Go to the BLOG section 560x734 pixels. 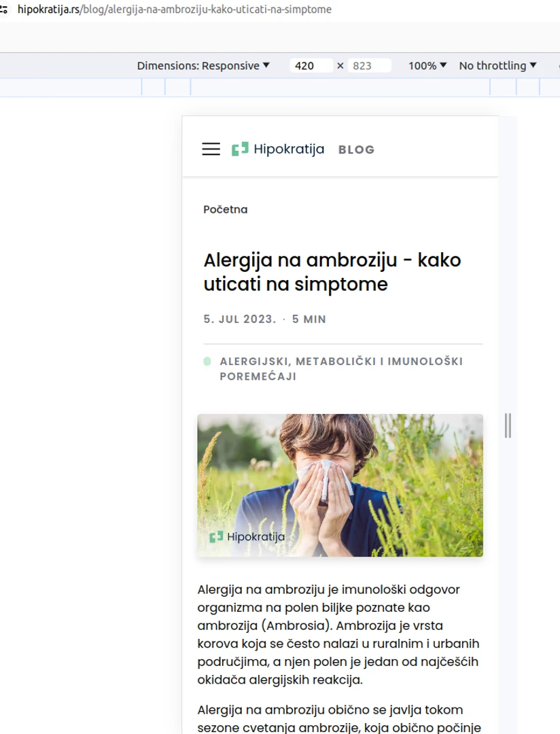pyautogui.click(x=356, y=150)
